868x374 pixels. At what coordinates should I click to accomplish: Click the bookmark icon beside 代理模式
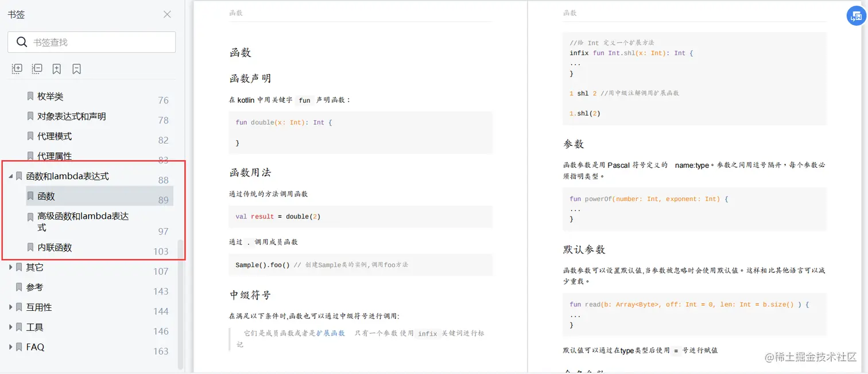(30, 136)
